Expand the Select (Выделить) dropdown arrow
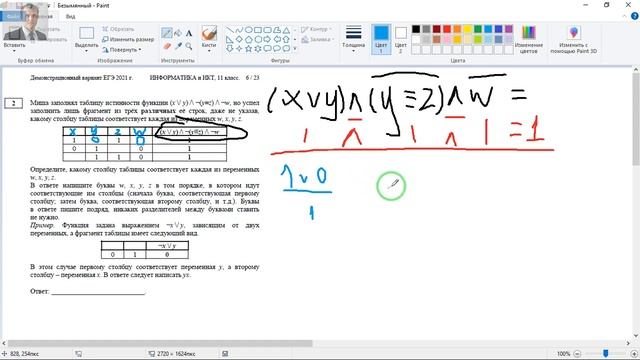The image size is (640, 360). pyautogui.click(x=87, y=51)
